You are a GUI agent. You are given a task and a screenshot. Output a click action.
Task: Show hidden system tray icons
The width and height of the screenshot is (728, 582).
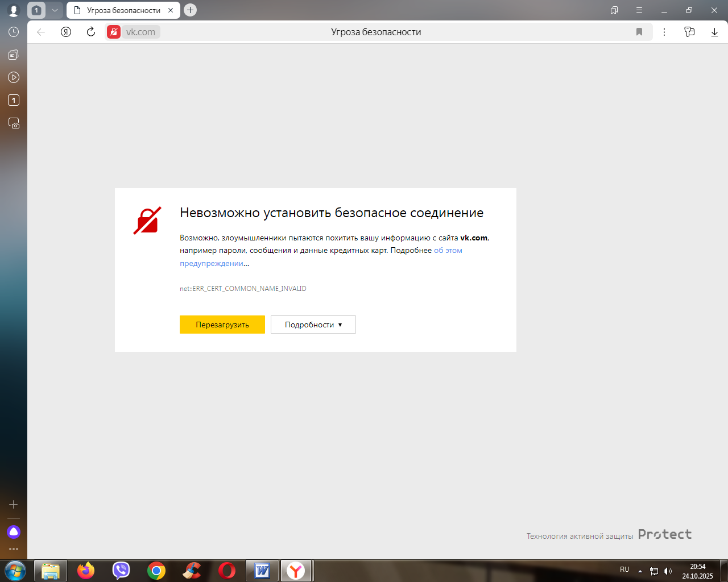(x=640, y=571)
